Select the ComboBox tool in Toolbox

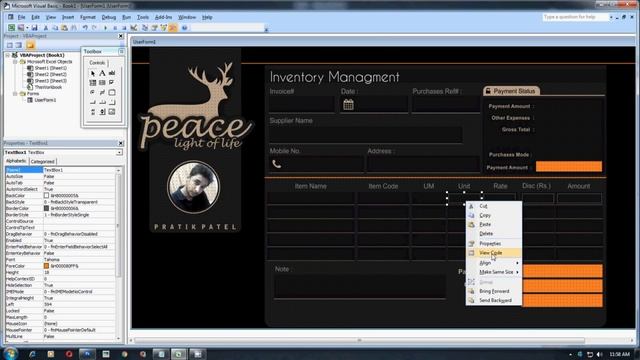pos(93,82)
